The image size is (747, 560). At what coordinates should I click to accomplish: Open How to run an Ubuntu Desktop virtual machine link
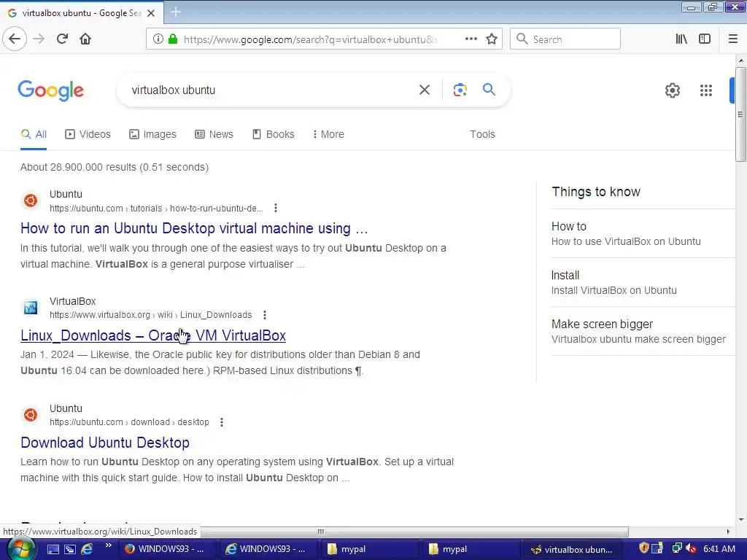tap(194, 228)
